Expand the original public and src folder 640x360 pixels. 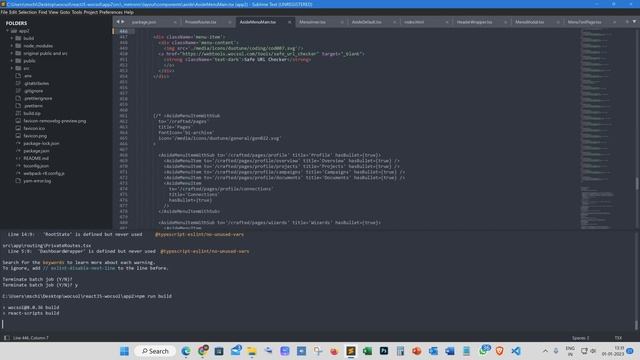click(x=12, y=53)
